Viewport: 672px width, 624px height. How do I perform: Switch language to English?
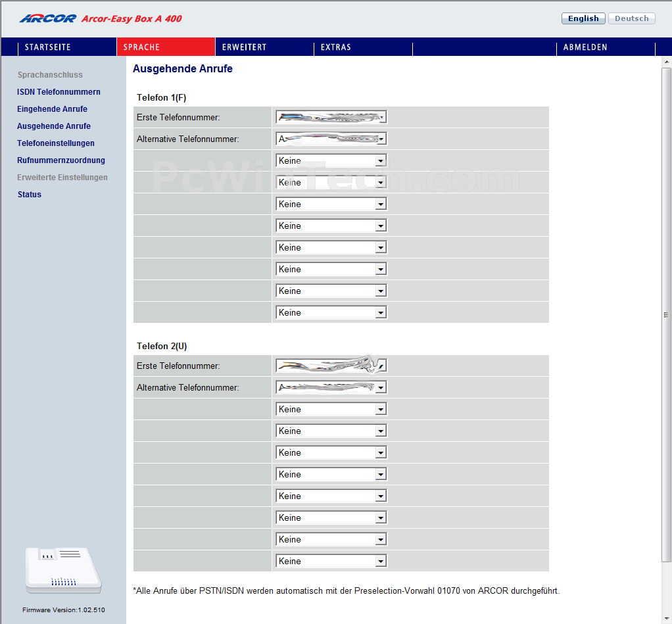click(x=583, y=18)
